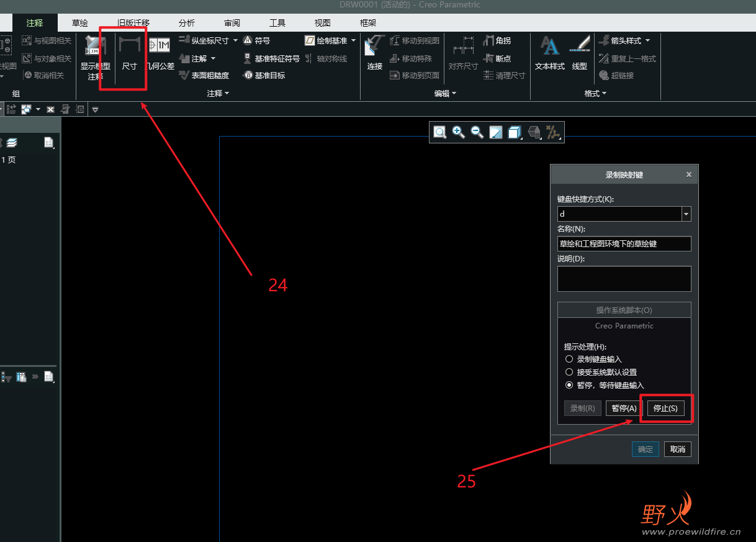
Task: Open the display style cube icon
Action: [x=515, y=132]
